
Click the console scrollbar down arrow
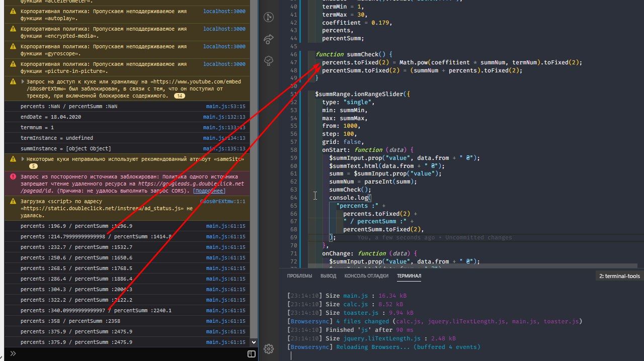tap(254, 342)
